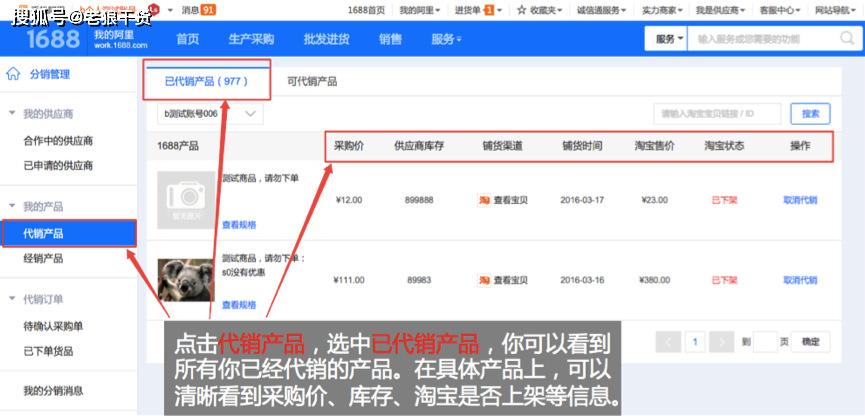Viewport: 865px width, 416px height.
Task: Click the 淘宝售价 column header
Action: coord(654,146)
